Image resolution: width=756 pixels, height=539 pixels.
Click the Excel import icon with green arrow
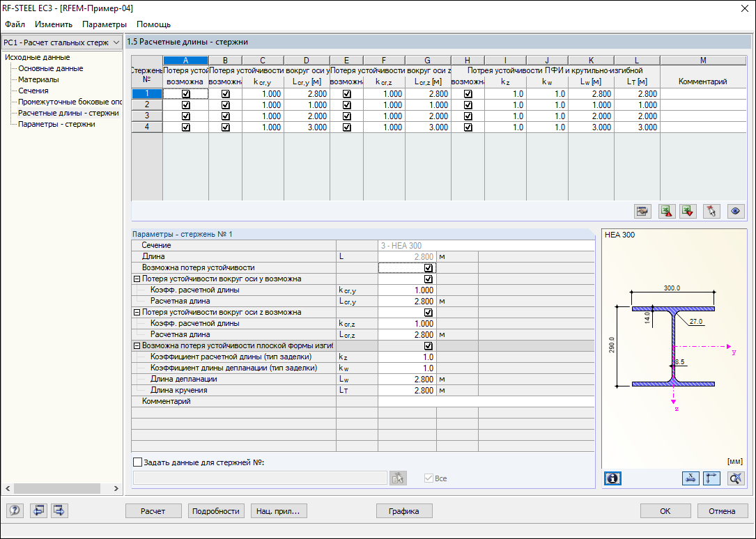688,211
